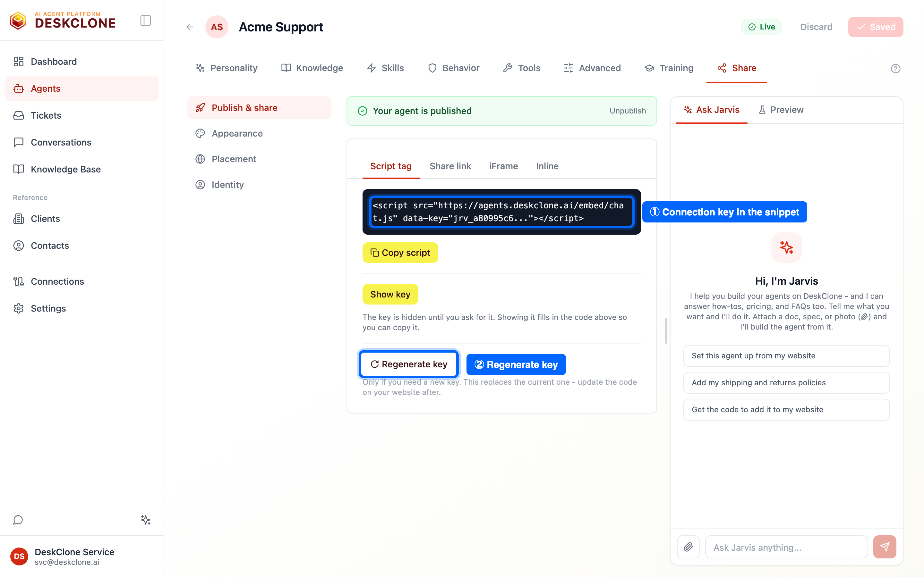Switch to the Preview tab
Viewport: 924px width, 577px height.
coord(781,110)
